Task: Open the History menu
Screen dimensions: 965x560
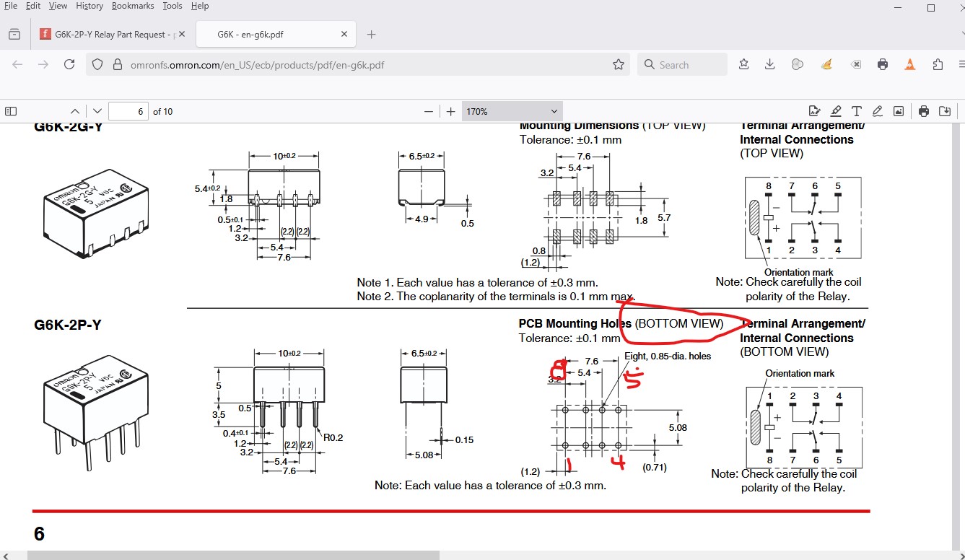Action: tap(89, 6)
